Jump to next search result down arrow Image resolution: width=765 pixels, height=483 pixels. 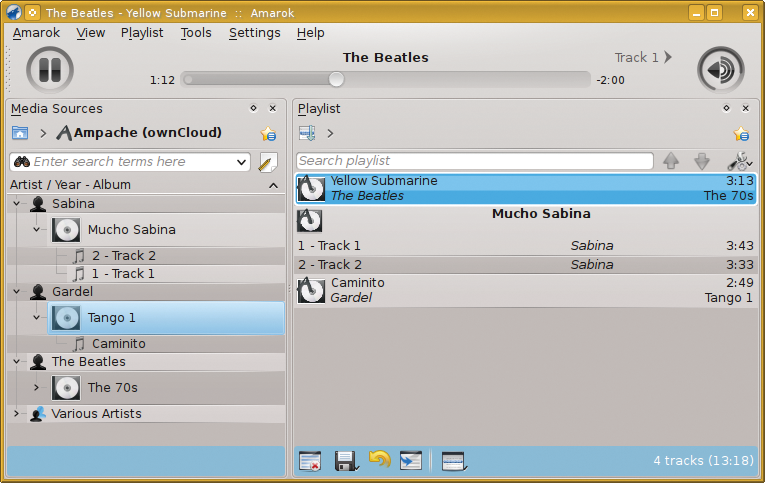click(702, 161)
